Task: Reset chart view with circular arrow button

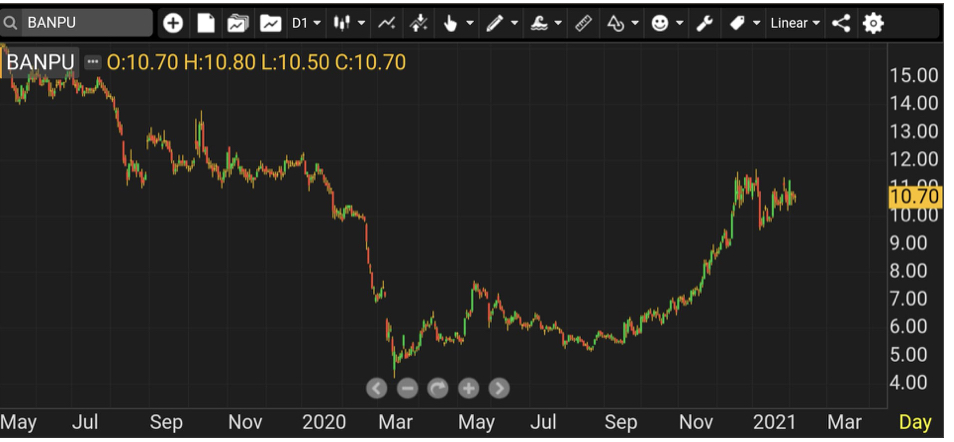Action: (x=437, y=388)
